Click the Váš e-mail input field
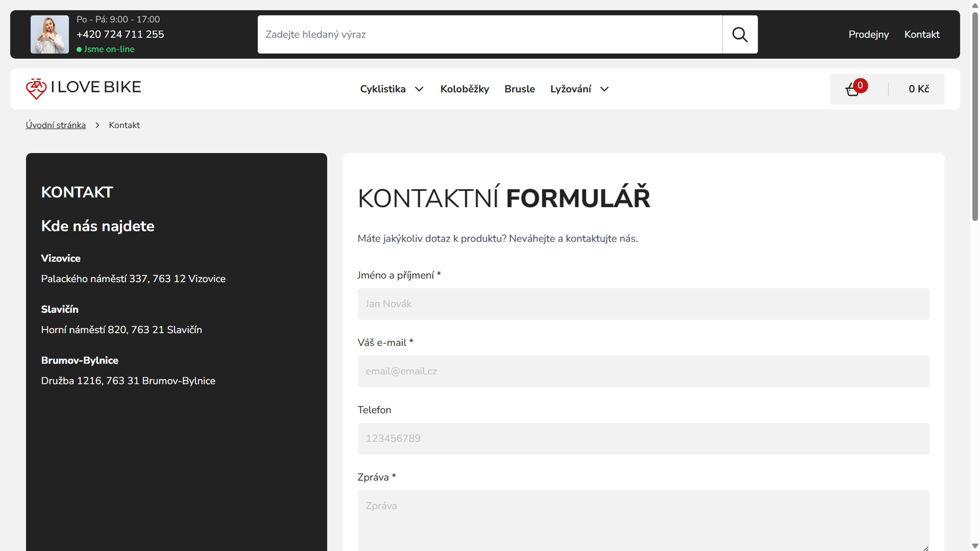The image size is (980, 551). click(x=643, y=371)
